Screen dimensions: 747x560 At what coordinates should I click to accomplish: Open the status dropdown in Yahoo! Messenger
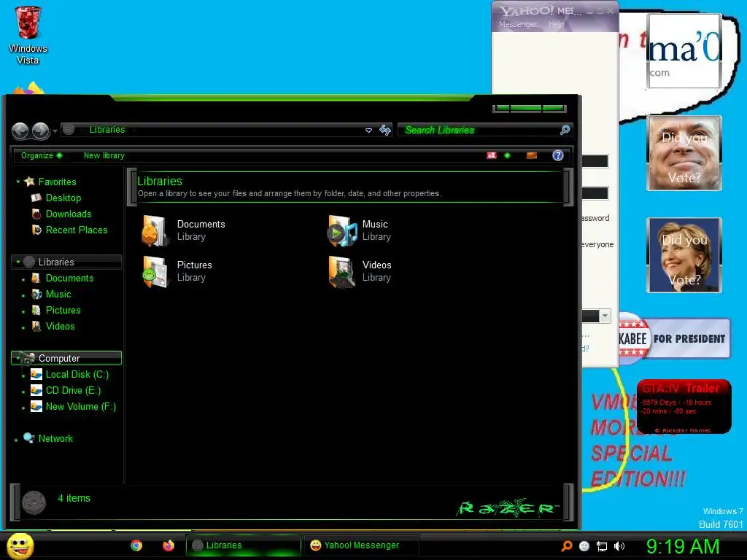[x=605, y=316]
